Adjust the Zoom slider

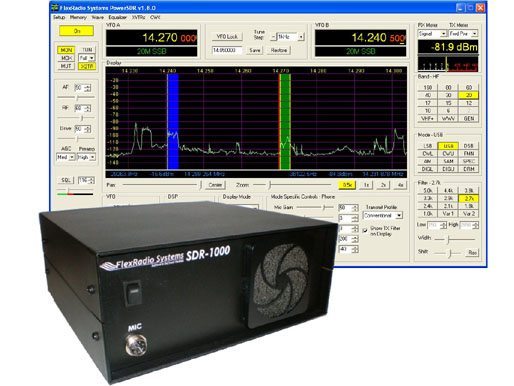(293, 184)
